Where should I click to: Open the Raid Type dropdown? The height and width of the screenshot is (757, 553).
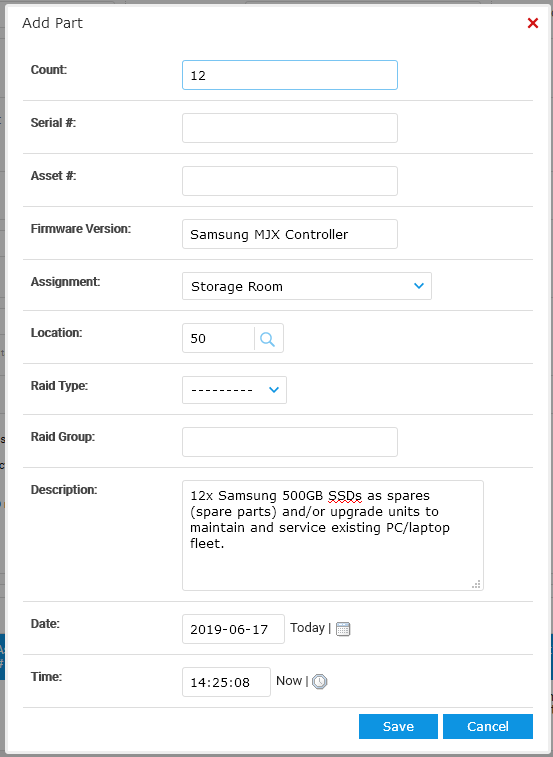click(x=234, y=390)
